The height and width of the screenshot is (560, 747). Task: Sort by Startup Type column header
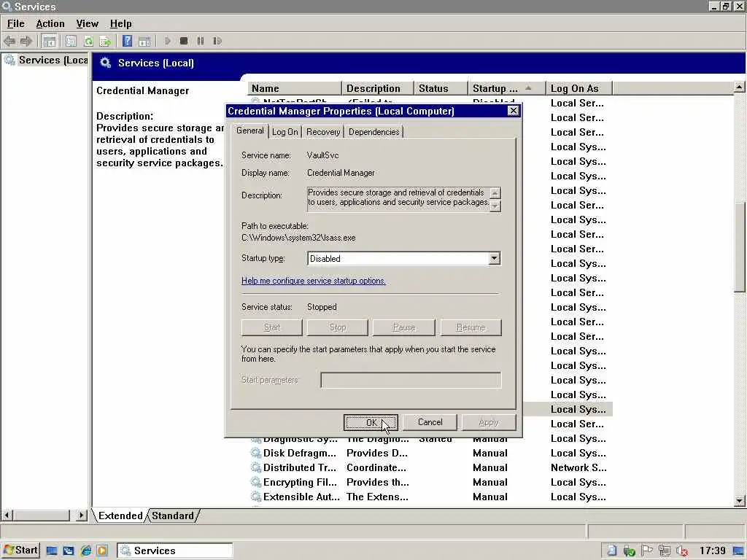pos(507,88)
